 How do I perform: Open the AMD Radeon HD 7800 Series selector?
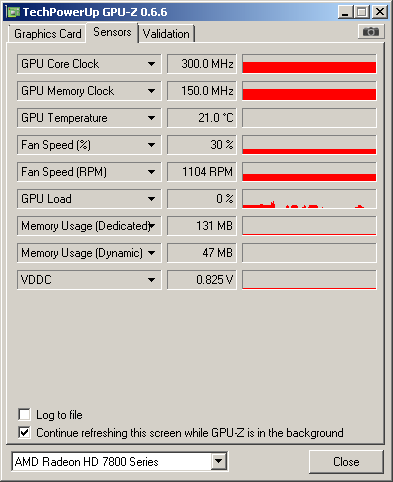(x=120, y=461)
